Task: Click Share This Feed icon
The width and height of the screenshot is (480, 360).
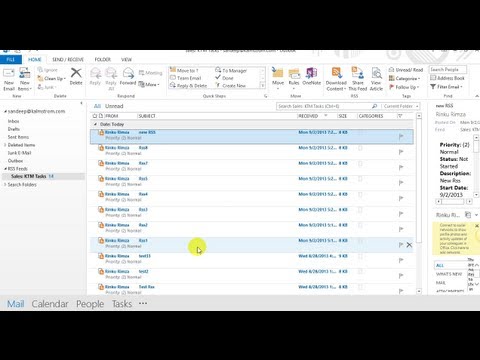Action: [358, 72]
